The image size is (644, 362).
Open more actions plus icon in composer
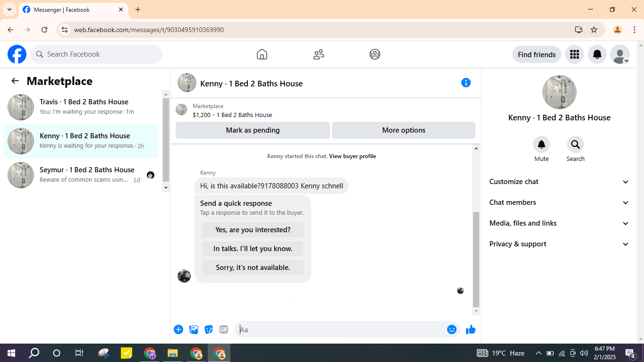(x=178, y=329)
